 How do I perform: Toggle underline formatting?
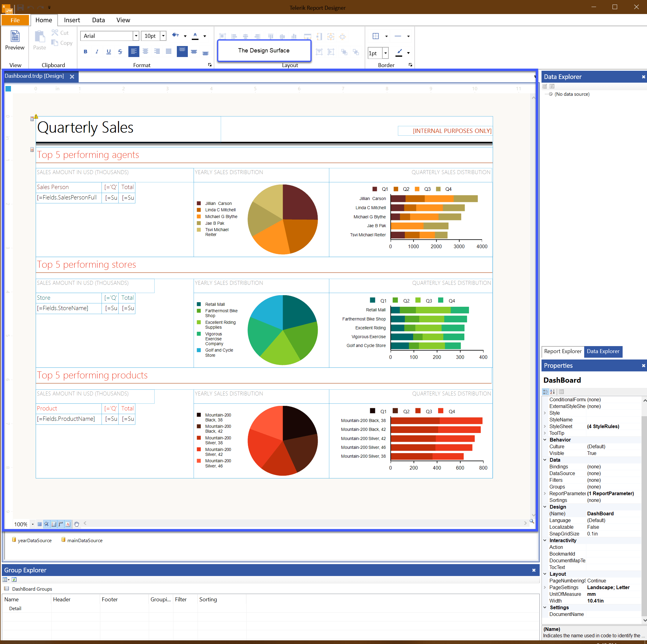[x=109, y=52]
